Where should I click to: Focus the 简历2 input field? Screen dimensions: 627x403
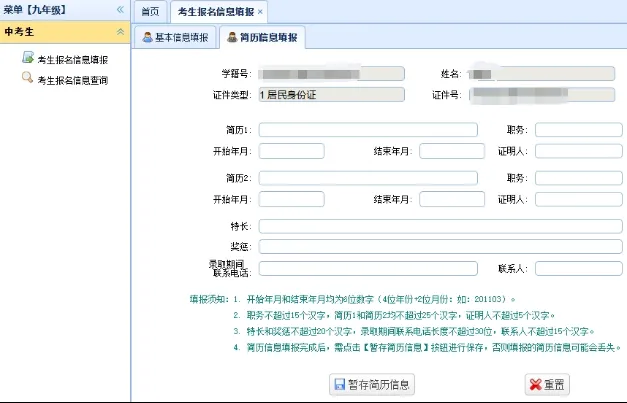tap(368, 178)
